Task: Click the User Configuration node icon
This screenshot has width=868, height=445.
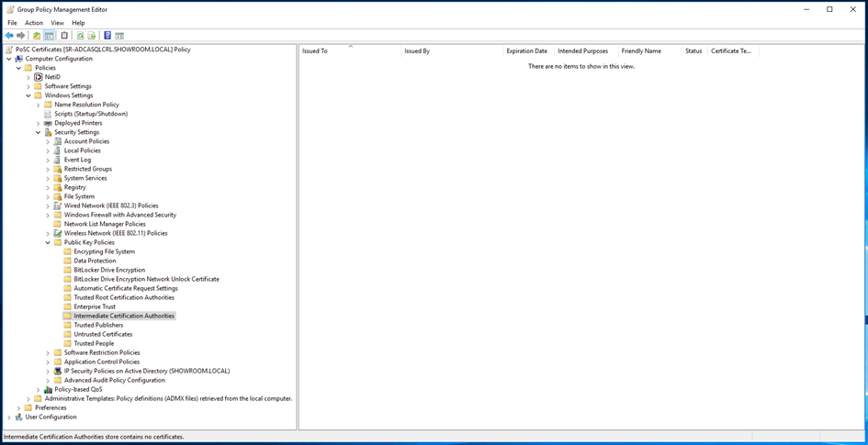Action: pos(18,417)
